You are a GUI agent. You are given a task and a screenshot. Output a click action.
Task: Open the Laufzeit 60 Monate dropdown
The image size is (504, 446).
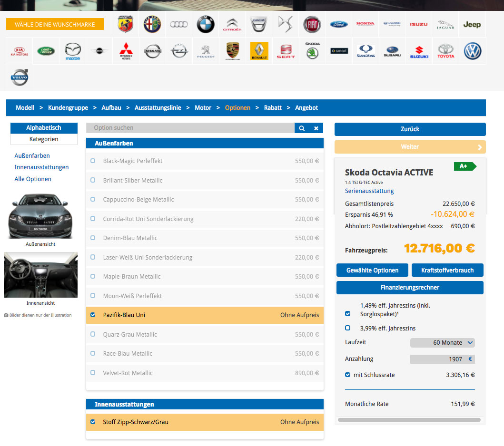tap(442, 343)
